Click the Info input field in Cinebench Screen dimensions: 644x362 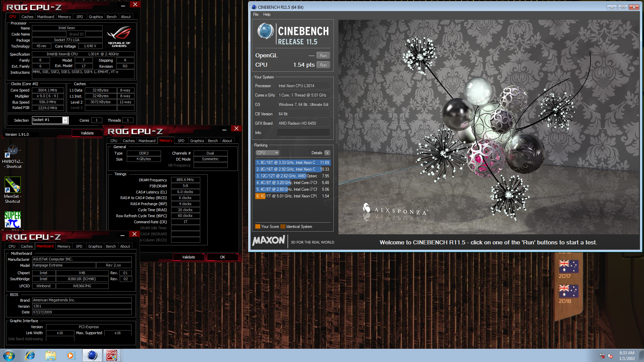point(304,133)
